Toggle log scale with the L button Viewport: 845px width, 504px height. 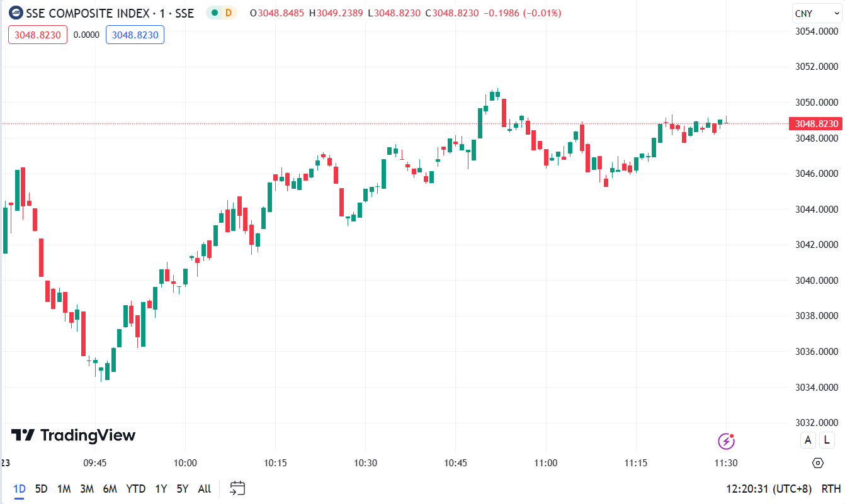tap(826, 440)
